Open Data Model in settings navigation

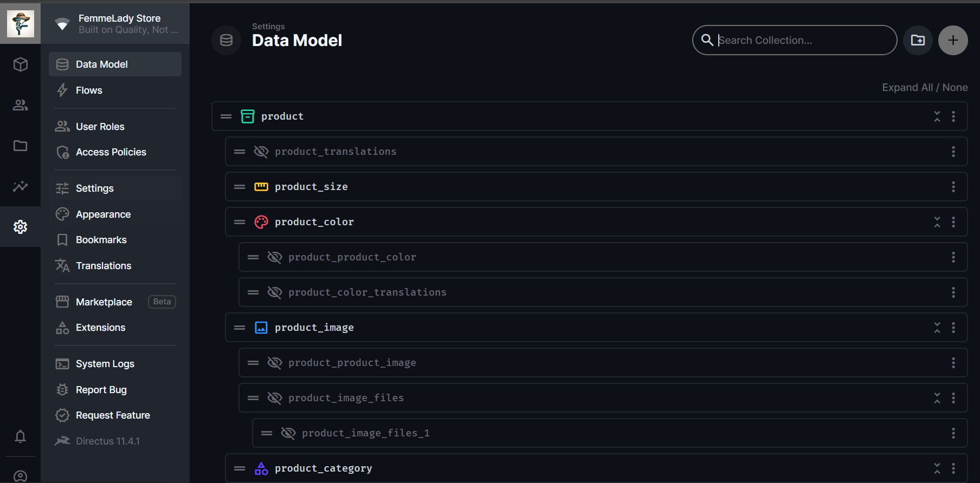pyautogui.click(x=115, y=64)
